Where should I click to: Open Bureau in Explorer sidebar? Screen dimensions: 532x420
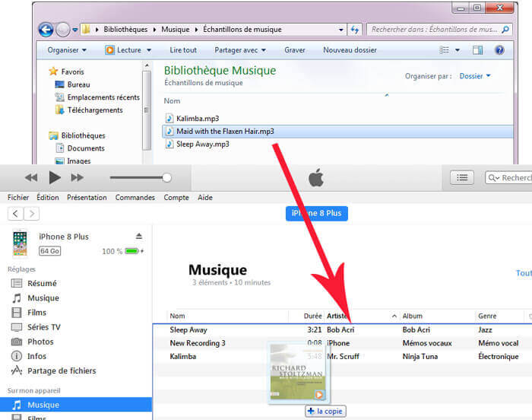(73, 84)
